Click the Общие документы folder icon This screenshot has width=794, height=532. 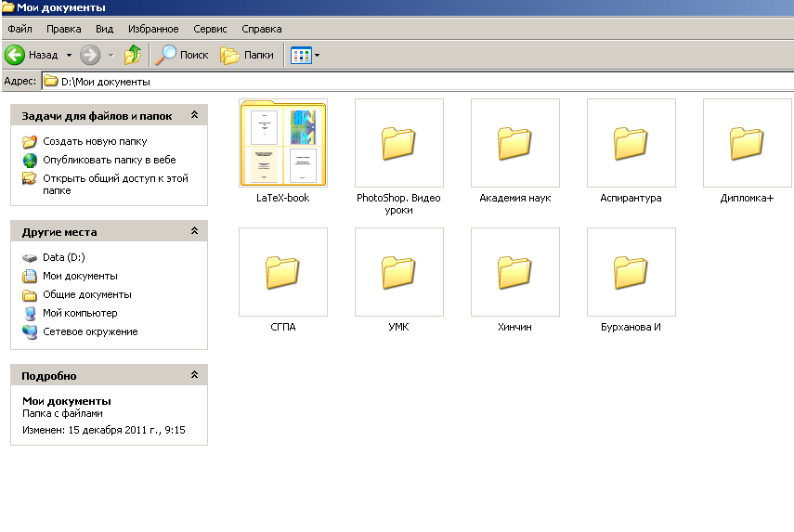click(x=30, y=295)
